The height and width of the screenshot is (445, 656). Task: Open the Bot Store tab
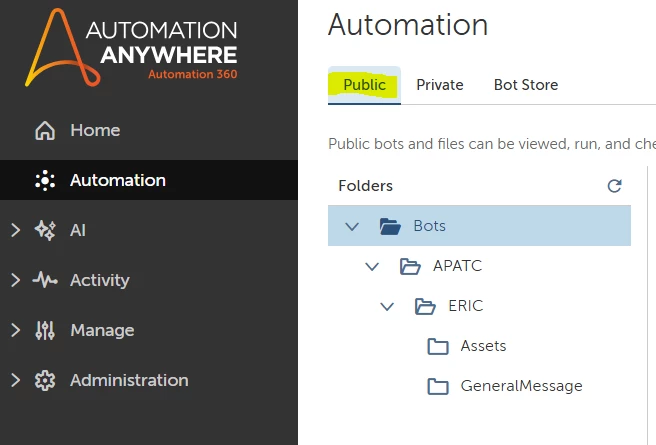pyautogui.click(x=526, y=85)
